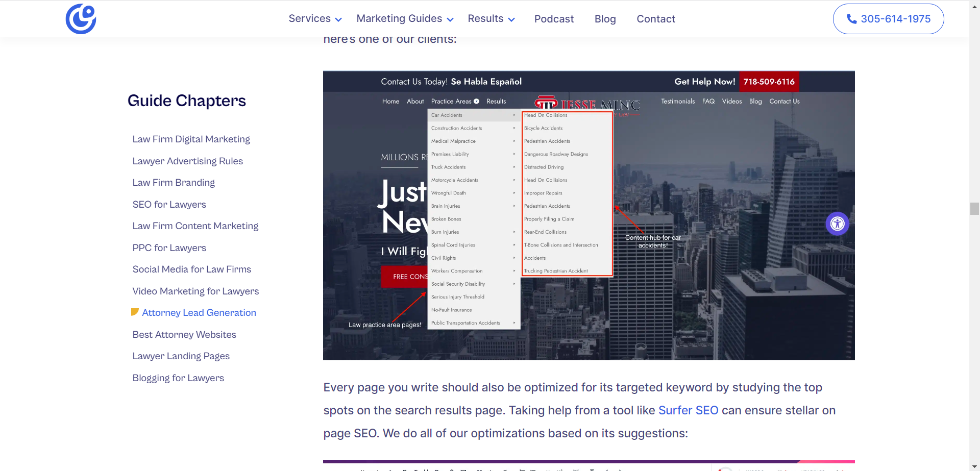This screenshot has width=980, height=471.
Task: Click the page vertical scrollbar thumb
Action: point(974,209)
